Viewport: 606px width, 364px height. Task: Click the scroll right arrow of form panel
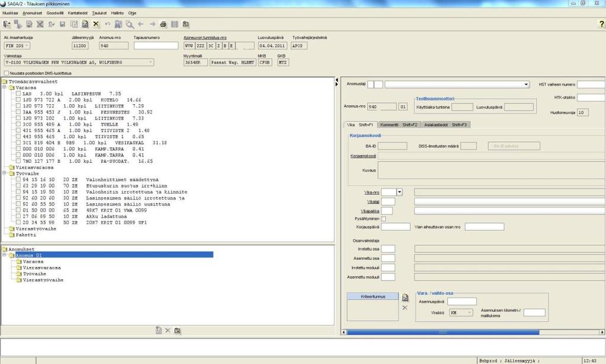(x=602, y=332)
